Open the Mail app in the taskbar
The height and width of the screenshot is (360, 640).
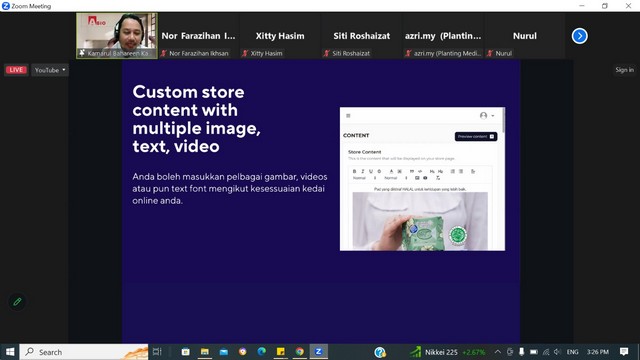[x=224, y=351]
